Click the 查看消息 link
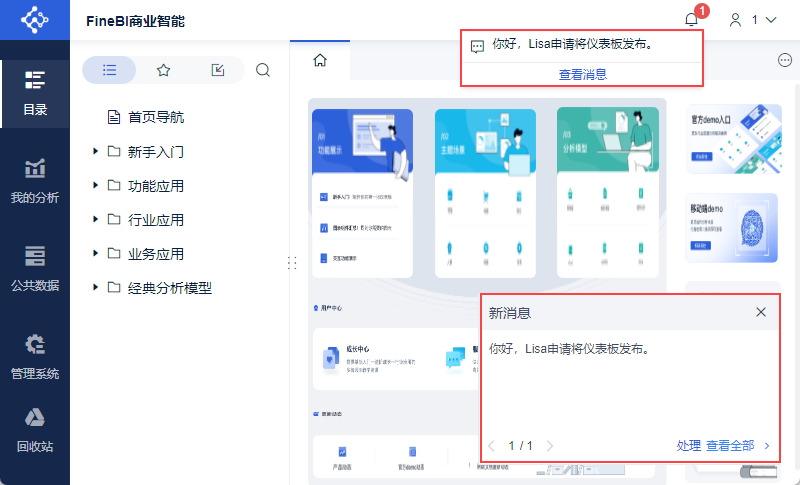This screenshot has width=800, height=485. [583, 75]
